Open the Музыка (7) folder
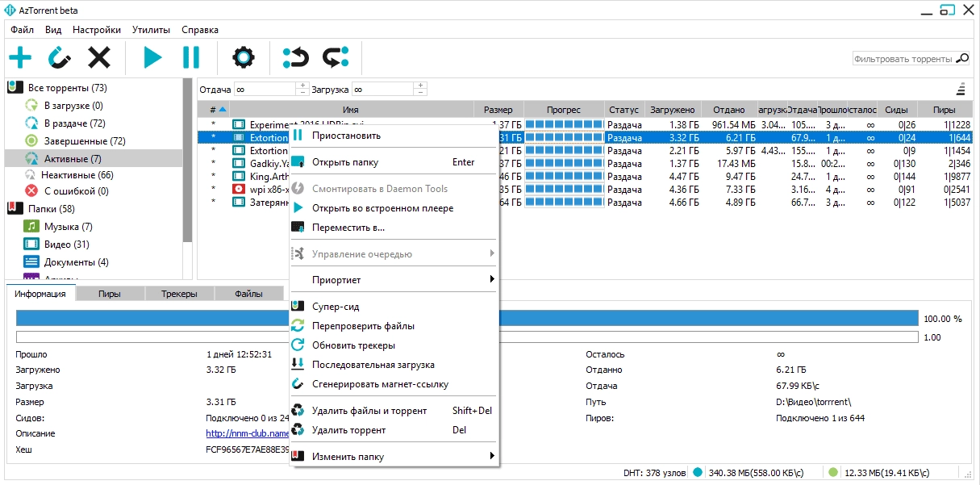Image resolution: width=980 pixels, height=485 pixels. pyautogui.click(x=68, y=227)
